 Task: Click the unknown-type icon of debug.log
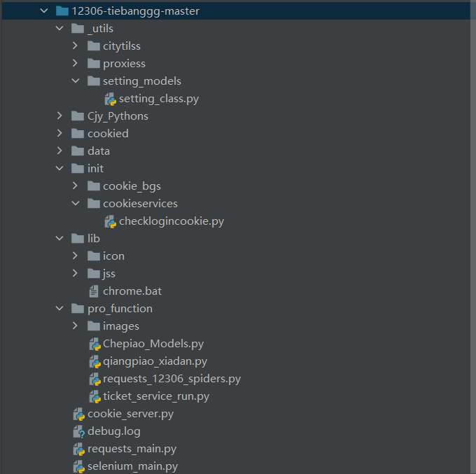(x=79, y=432)
